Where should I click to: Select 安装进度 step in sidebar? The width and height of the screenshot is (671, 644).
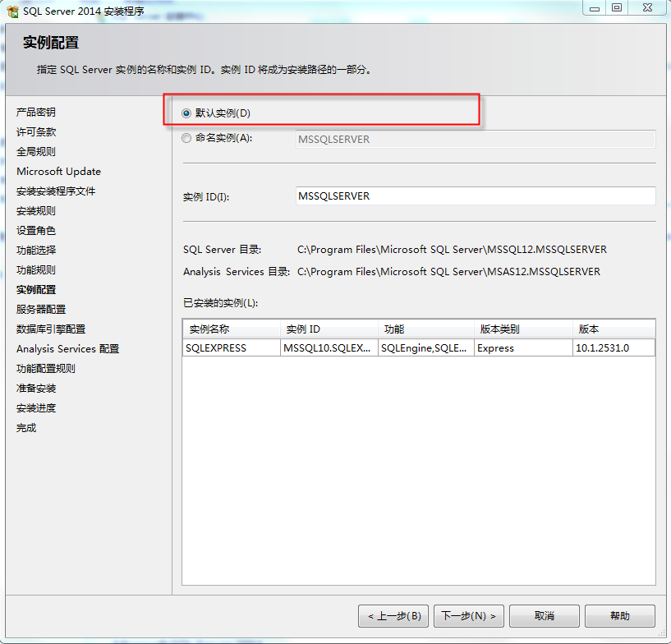[x=36, y=408]
